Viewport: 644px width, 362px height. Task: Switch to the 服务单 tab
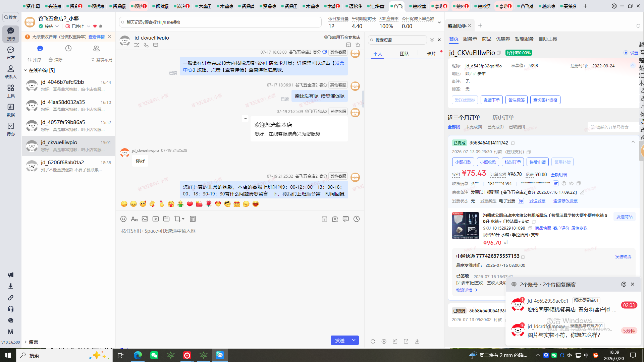point(470,39)
